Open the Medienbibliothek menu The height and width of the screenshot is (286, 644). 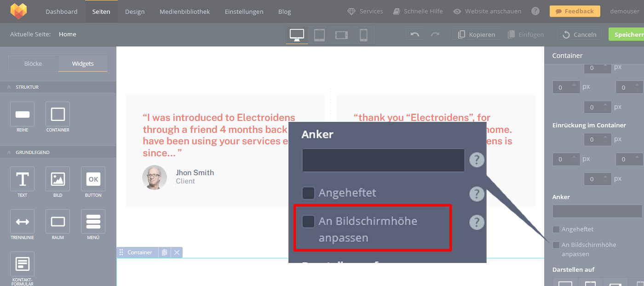184,11
